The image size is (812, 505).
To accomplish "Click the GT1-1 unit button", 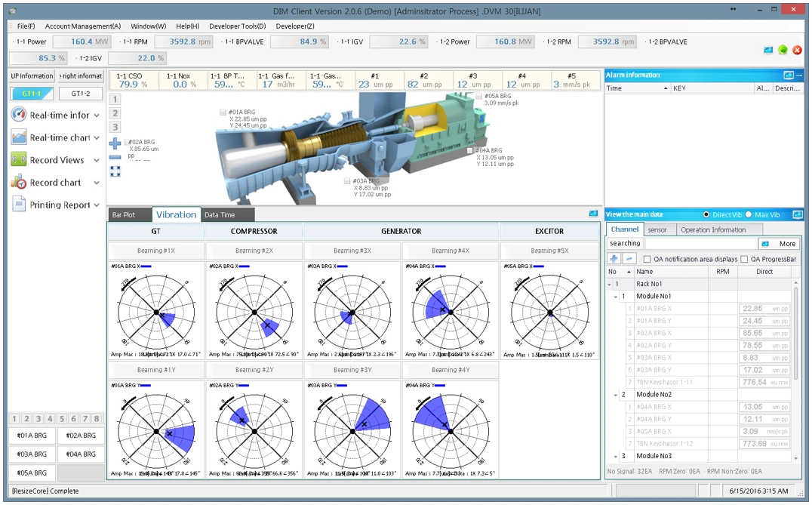I will click(32, 94).
